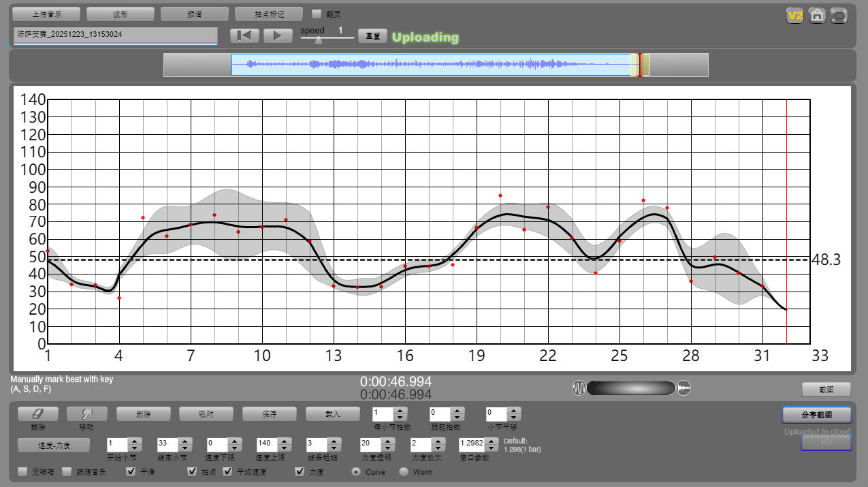The height and width of the screenshot is (487, 868).
Task: Increase the 每小节拍数 value with up arrow
Action: pyautogui.click(x=400, y=410)
